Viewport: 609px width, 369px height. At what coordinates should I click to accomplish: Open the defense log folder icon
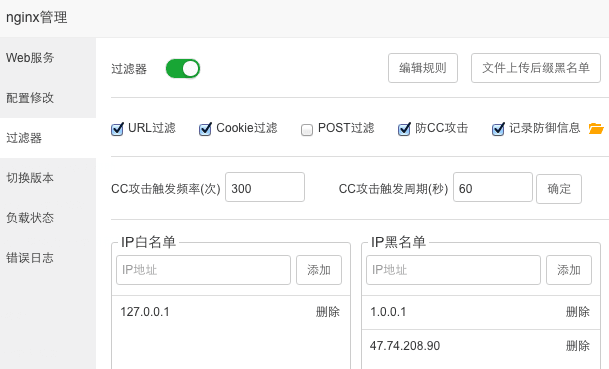(596, 129)
